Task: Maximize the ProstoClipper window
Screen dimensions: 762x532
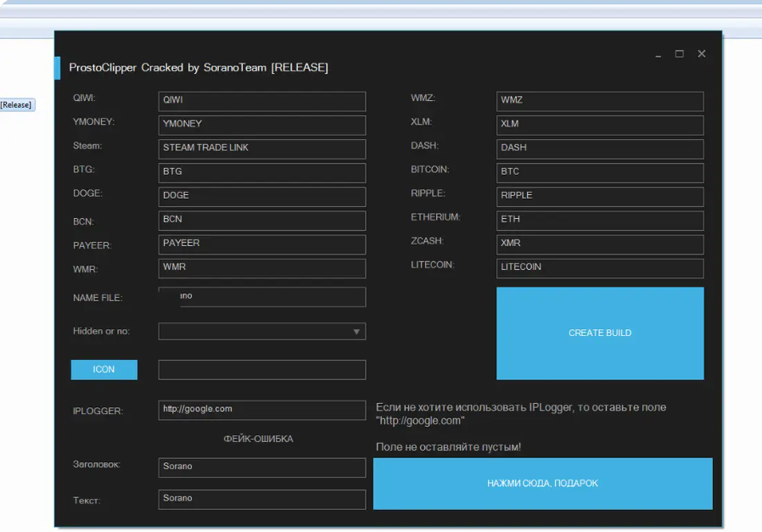Action: pyautogui.click(x=680, y=53)
